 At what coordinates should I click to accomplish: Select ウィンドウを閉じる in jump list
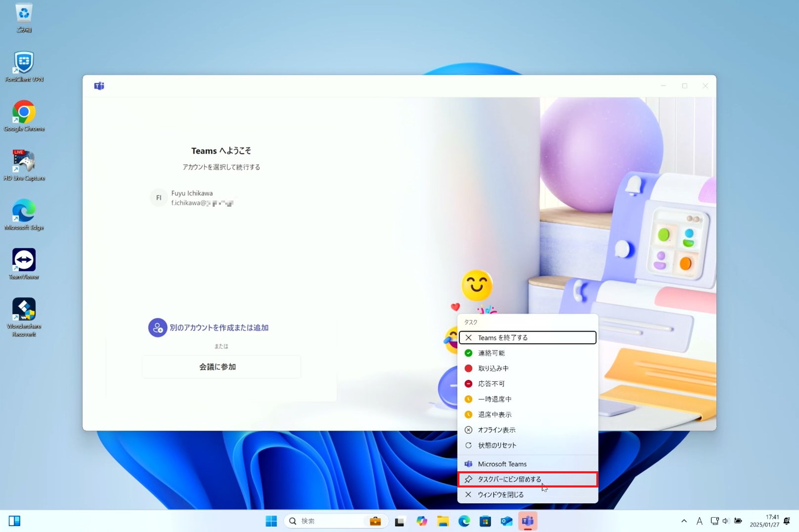coord(527,495)
